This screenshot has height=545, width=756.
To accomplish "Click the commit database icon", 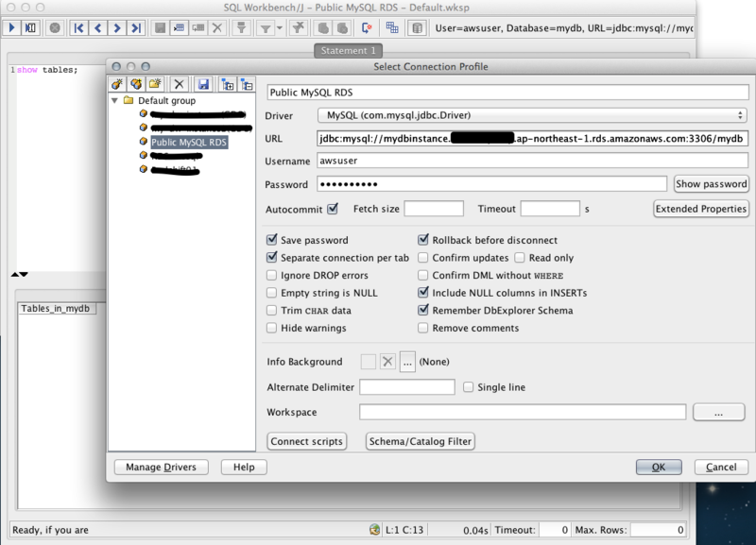I will pos(323,28).
